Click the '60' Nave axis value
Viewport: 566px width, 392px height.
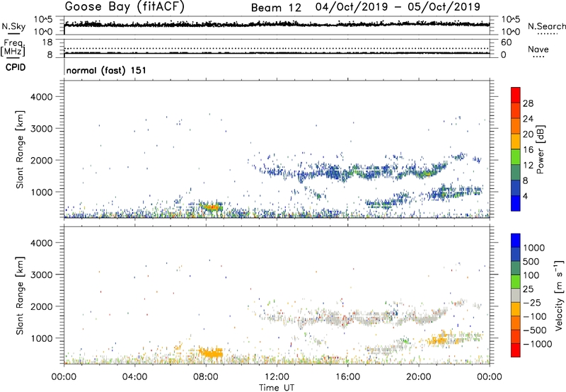(506, 42)
